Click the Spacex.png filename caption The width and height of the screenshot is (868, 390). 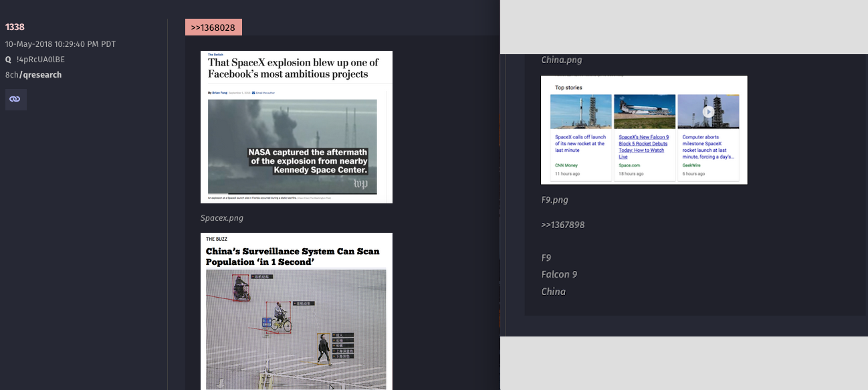222,218
